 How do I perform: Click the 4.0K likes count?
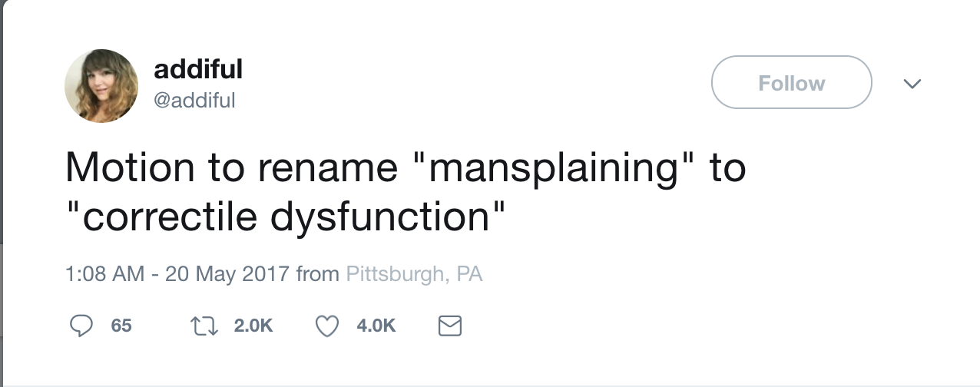pyautogui.click(x=376, y=326)
